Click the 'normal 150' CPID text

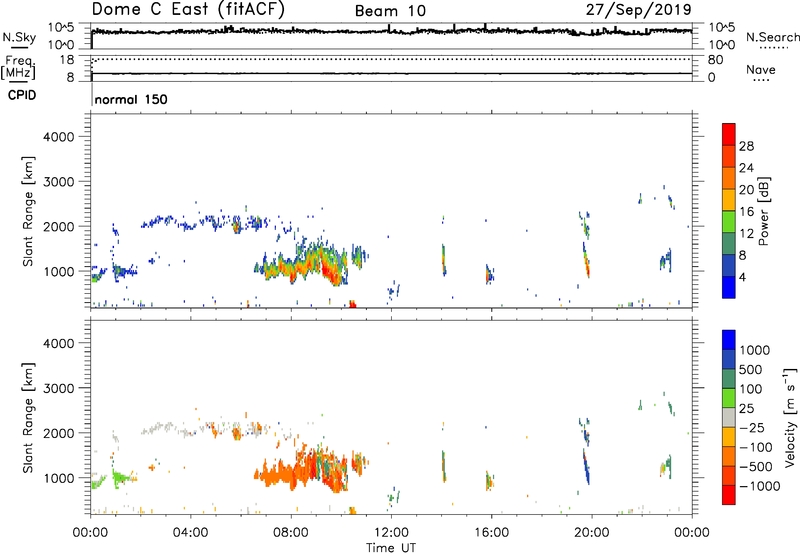coord(131,99)
